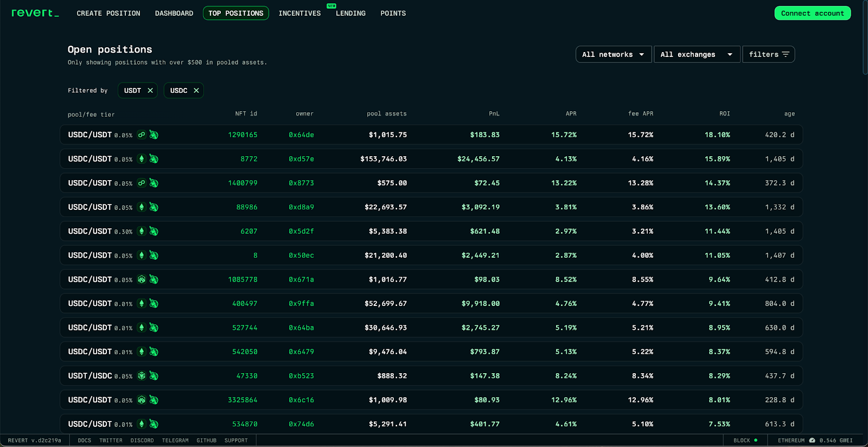The width and height of the screenshot is (868, 447).
Task: Click the Uniswap unicorn icon in NFT 1290165 row
Action: pos(154,135)
